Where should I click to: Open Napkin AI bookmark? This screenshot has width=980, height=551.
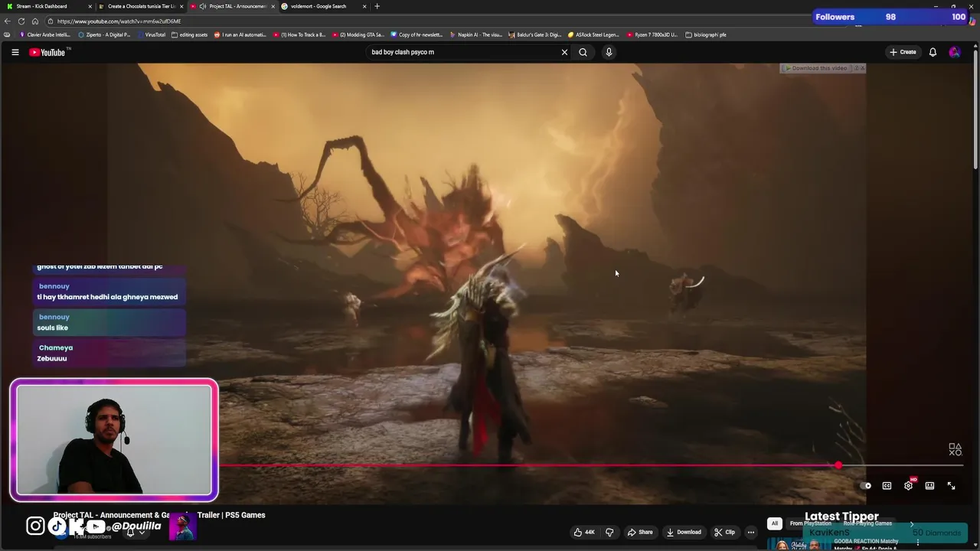click(476, 34)
